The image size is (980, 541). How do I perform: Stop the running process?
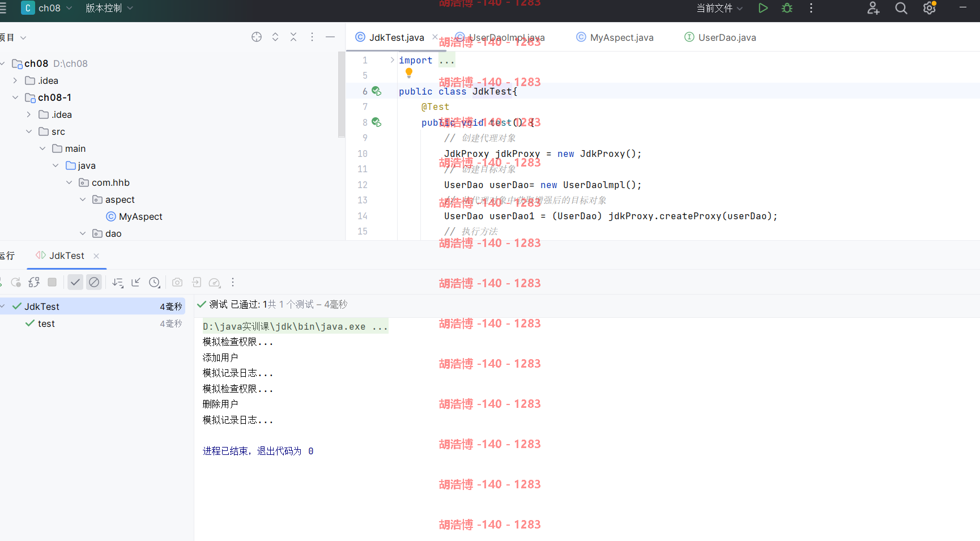click(x=52, y=282)
